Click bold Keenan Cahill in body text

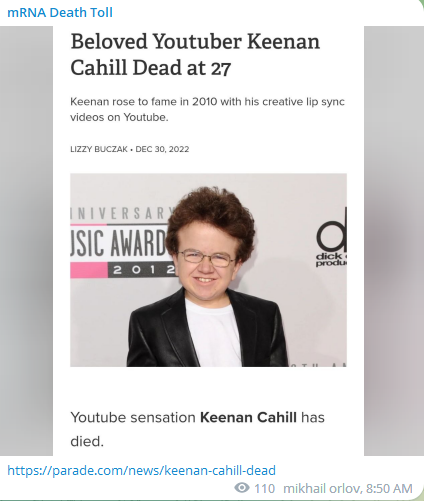click(248, 417)
